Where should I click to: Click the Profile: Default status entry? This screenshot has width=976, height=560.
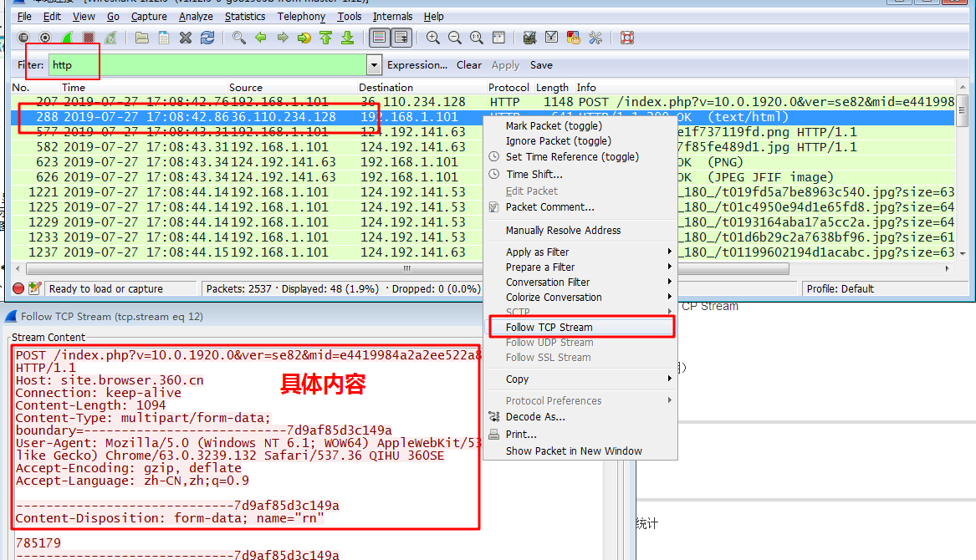click(840, 288)
